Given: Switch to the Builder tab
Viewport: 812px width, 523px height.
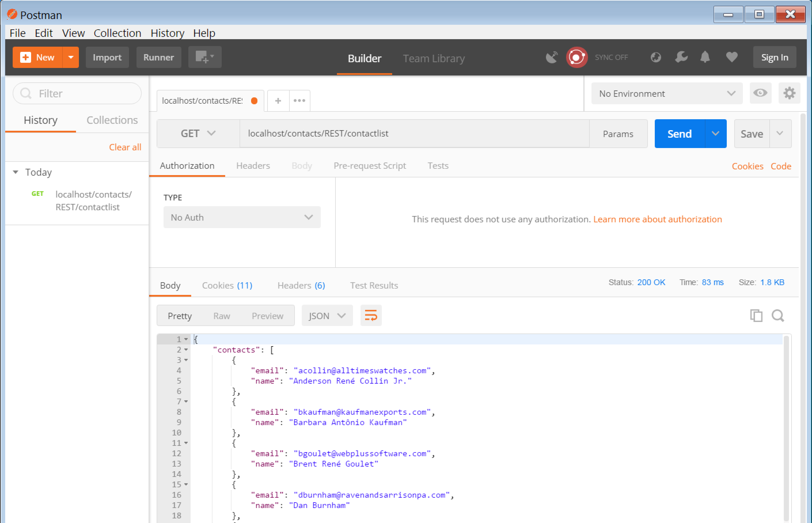Looking at the screenshot, I should point(364,58).
